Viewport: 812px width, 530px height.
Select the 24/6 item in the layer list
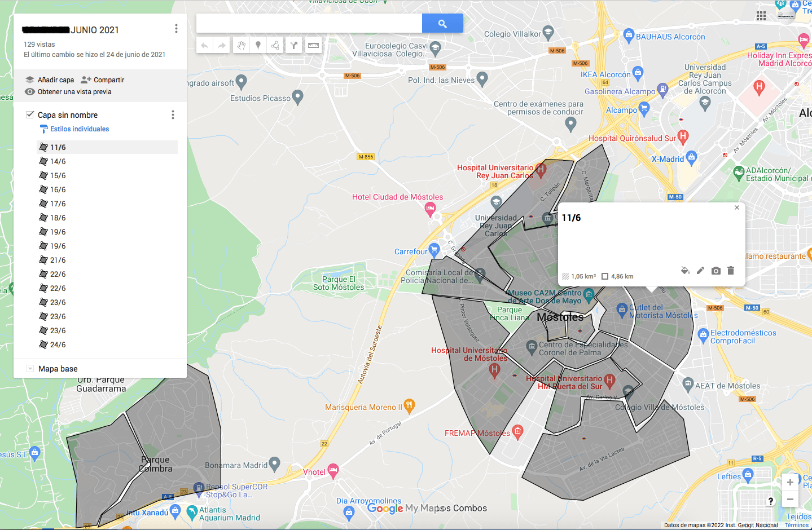click(x=107, y=344)
